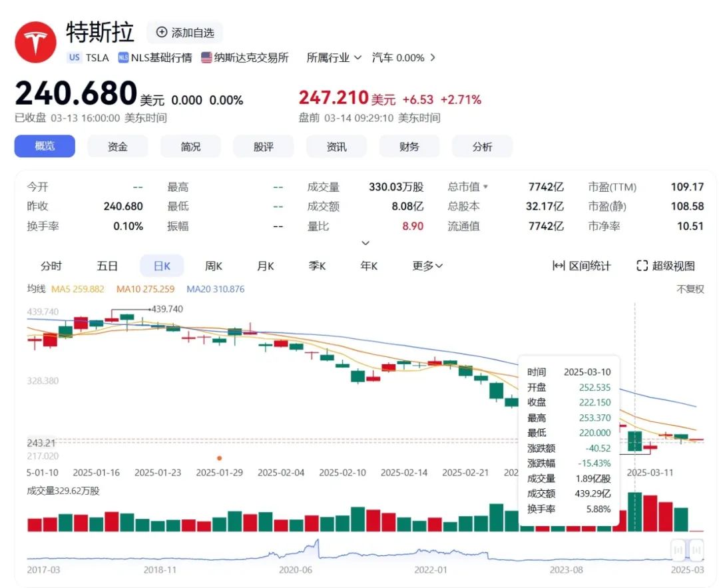
Task: Select the 周K chart period
Action: pyautogui.click(x=213, y=266)
